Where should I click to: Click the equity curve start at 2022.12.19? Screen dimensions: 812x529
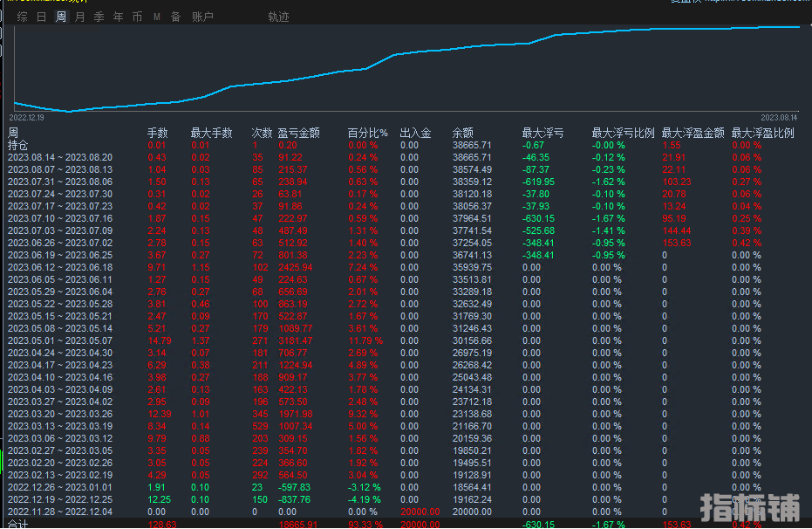(15, 103)
